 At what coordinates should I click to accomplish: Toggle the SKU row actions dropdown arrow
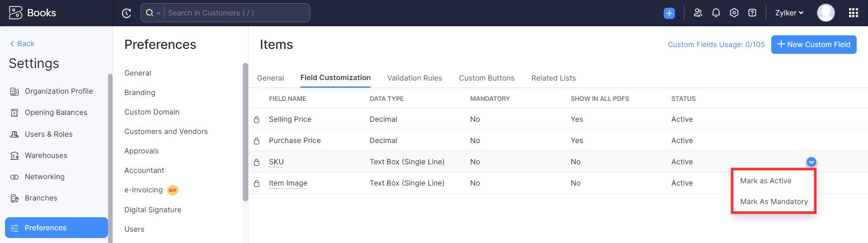pyautogui.click(x=811, y=162)
